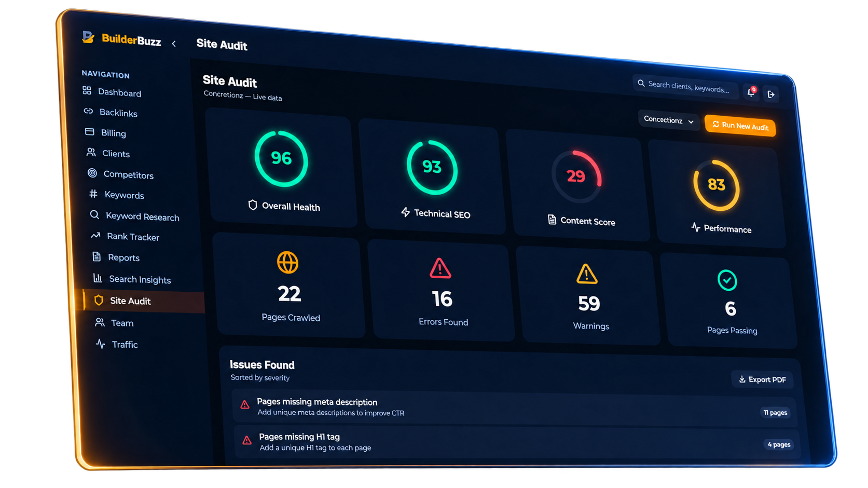Click Keyword Research magnifier icon
Image resolution: width=868 pixels, height=488 pixels.
(x=94, y=214)
